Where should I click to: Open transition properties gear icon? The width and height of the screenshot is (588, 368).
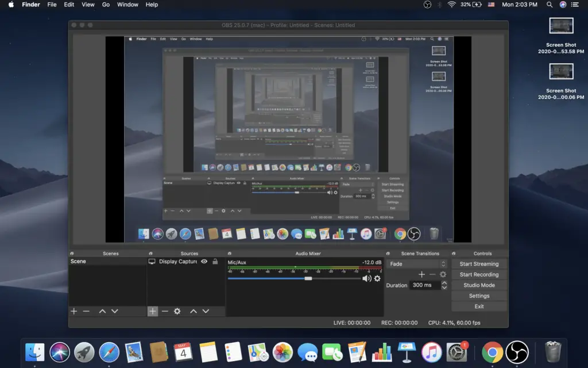pos(443,274)
